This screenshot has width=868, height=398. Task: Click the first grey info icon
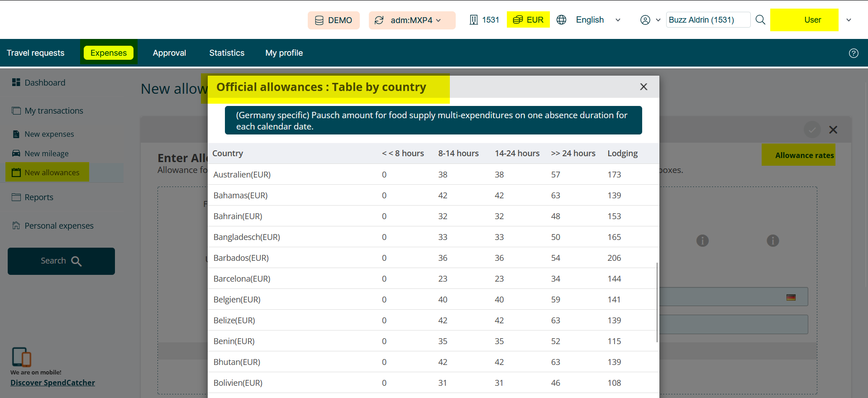702,240
